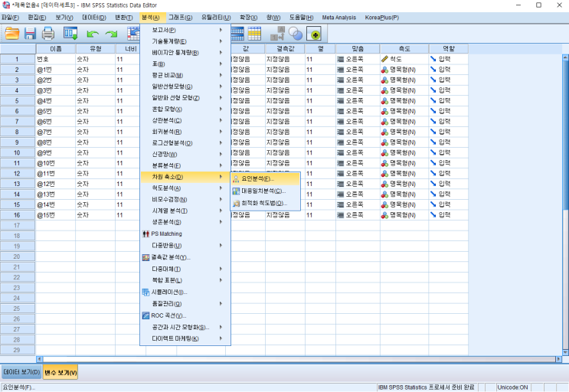Choose 최적화 척도법 in the submenu
Viewport: 569px width, 392px height.
(x=265, y=203)
